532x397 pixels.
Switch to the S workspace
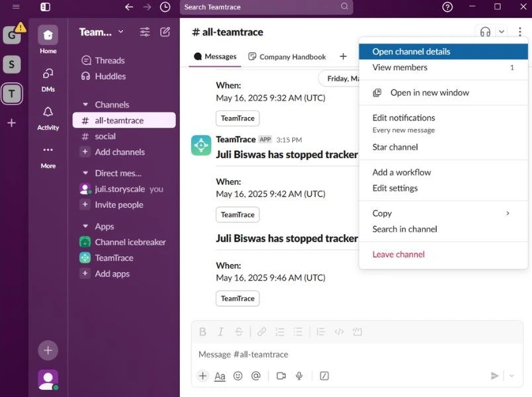[x=12, y=64]
